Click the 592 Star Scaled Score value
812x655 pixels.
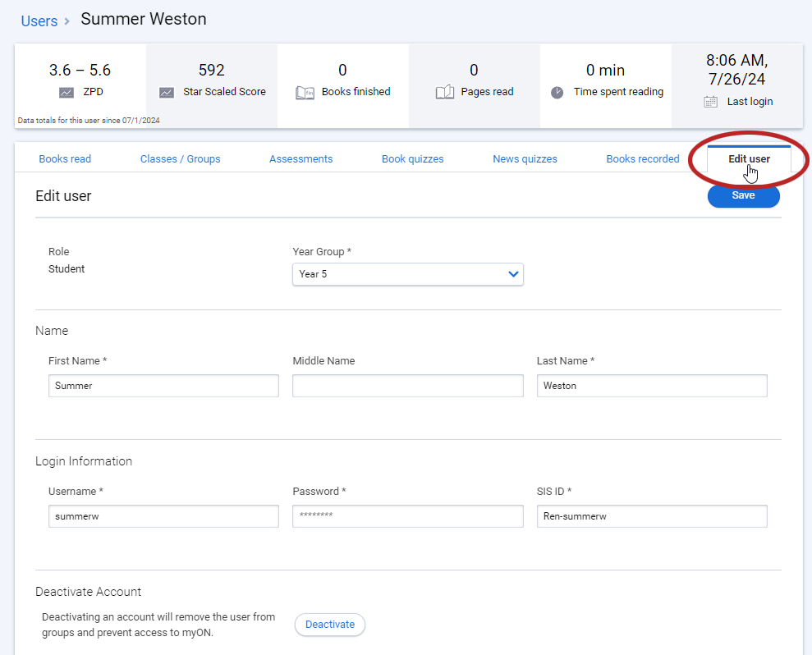(211, 70)
